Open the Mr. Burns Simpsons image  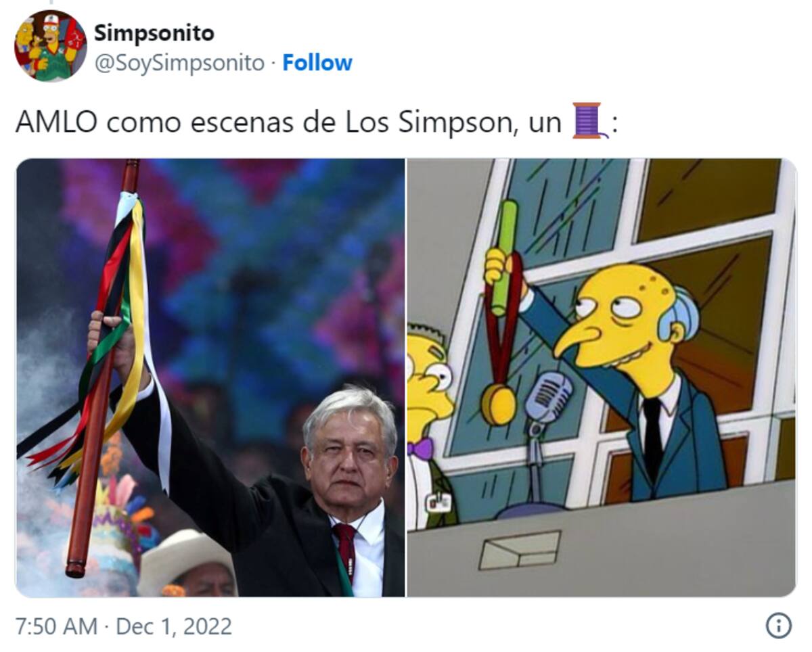pyautogui.click(x=601, y=377)
